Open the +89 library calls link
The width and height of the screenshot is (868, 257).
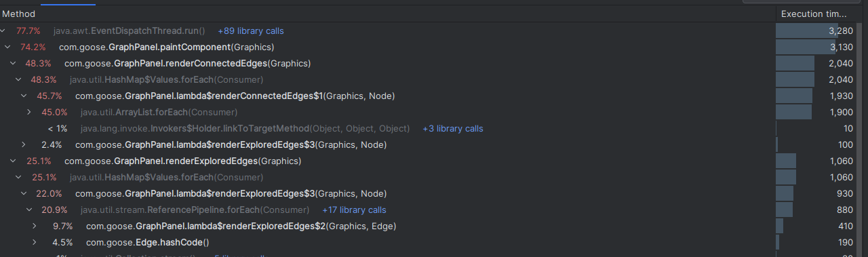coord(251,31)
